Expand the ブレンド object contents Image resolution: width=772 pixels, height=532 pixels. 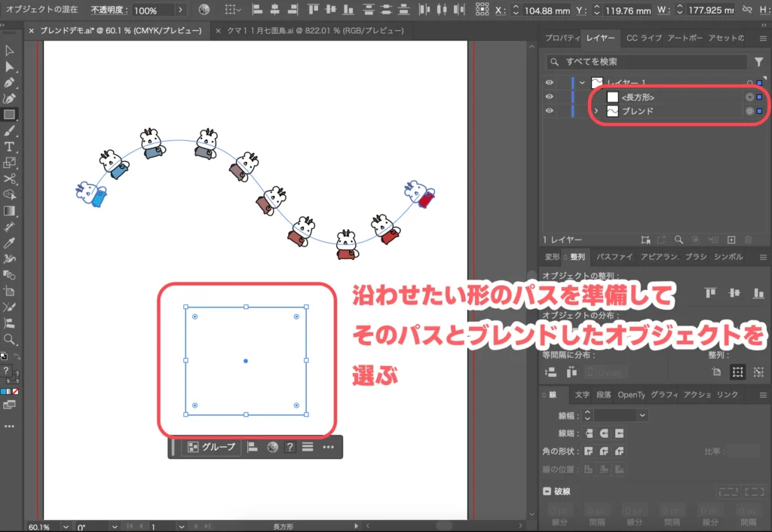pos(596,111)
